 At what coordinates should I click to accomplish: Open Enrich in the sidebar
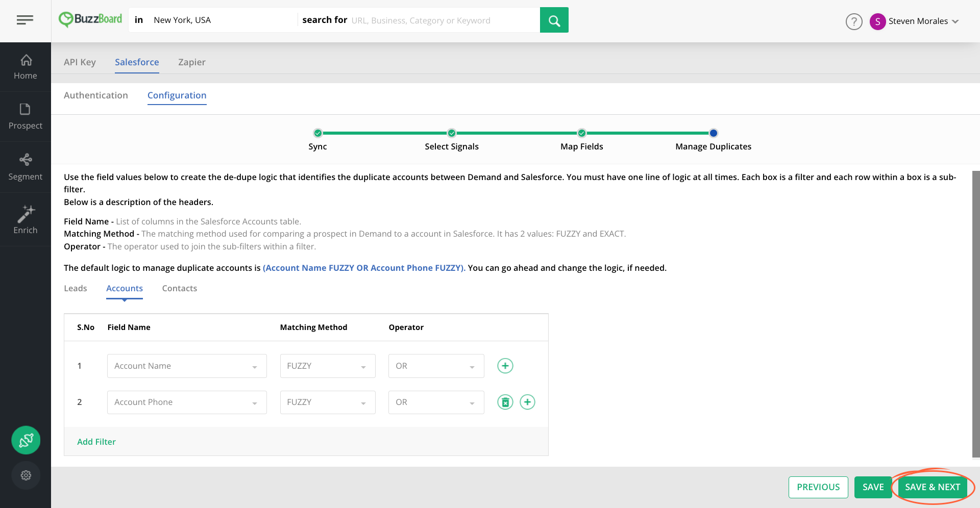26,220
